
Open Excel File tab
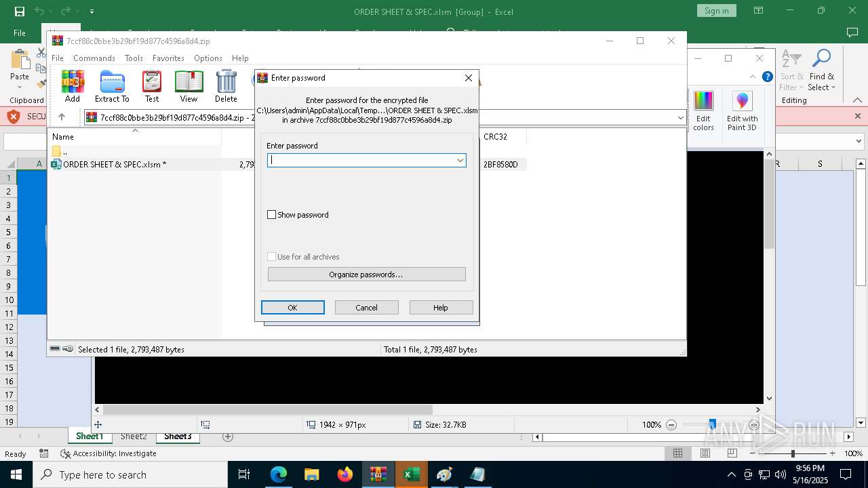tap(20, 33)
